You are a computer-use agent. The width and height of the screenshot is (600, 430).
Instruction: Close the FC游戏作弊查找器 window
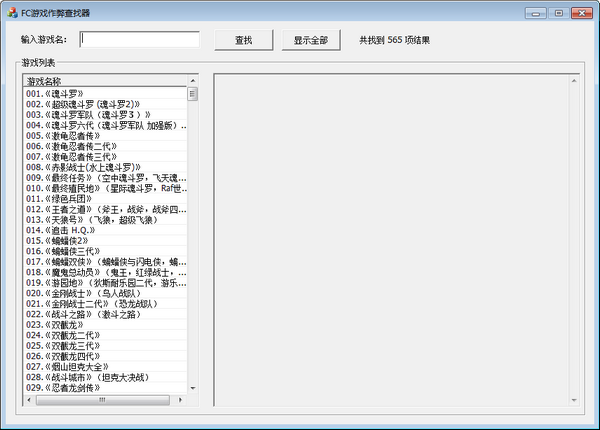[x=582, y=13]
